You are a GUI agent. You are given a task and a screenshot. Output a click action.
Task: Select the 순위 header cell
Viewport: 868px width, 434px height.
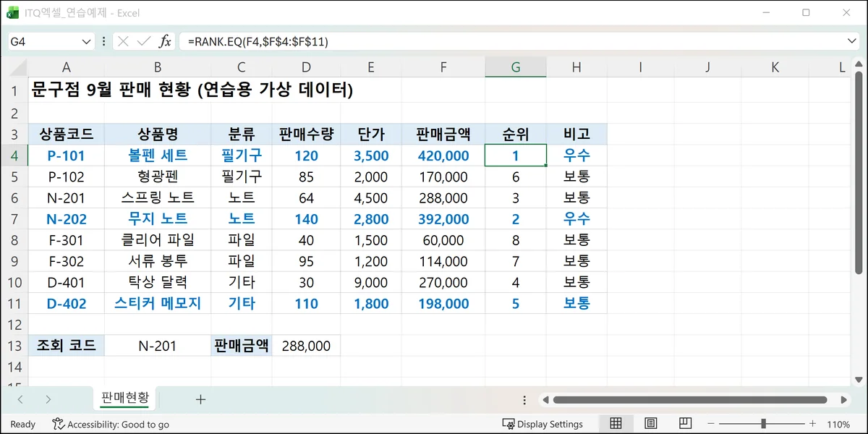(x=516, y=134)
